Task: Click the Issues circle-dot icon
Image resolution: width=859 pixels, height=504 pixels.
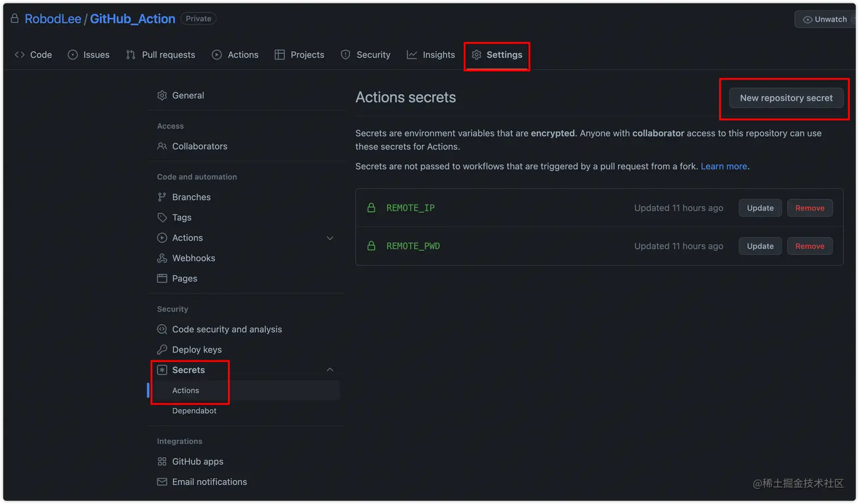Action: click(73, 54)
